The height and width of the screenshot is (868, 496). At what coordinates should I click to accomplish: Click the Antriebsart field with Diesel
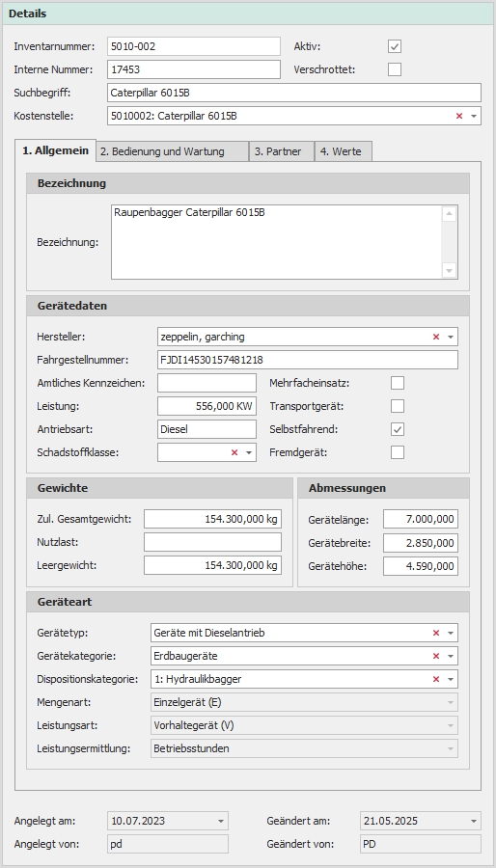[x=207, y=429]
